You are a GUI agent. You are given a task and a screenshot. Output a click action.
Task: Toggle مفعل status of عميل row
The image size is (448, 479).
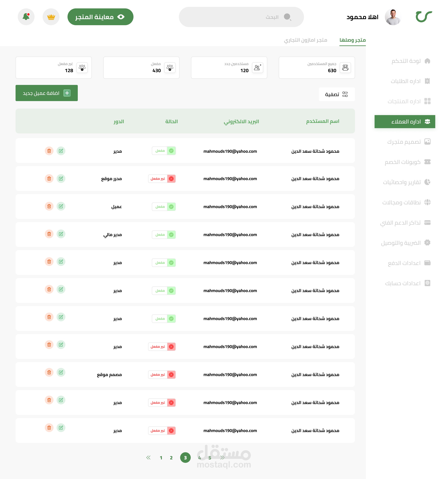pyautogui.click(x=164, y=207)
